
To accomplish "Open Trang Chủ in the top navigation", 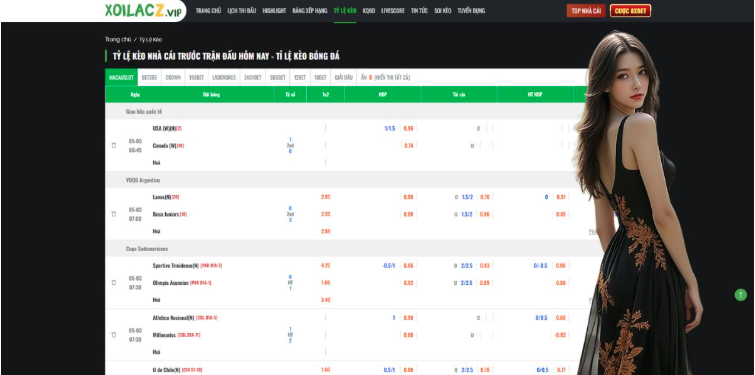I will 208,11.
